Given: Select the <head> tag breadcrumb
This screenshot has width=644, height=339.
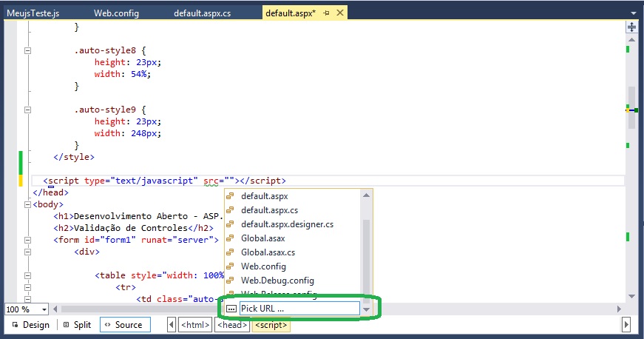Looking at the screenshot, I should pyautogui.click(x=232, y=325).
